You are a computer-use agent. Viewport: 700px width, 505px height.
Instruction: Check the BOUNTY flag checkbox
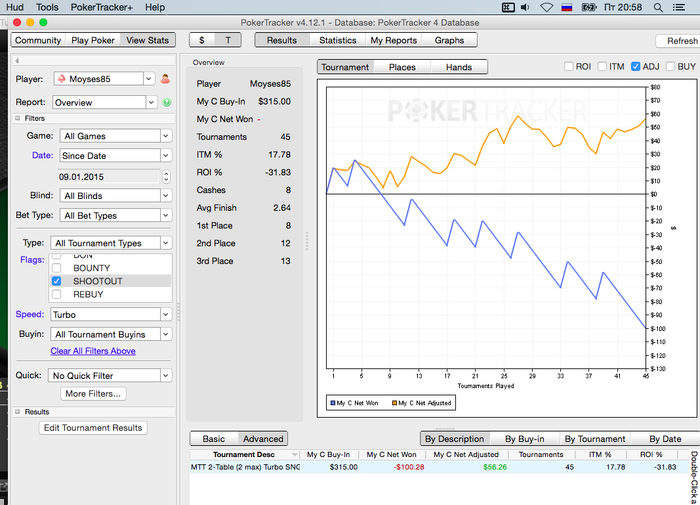click(x=56, y=268)
